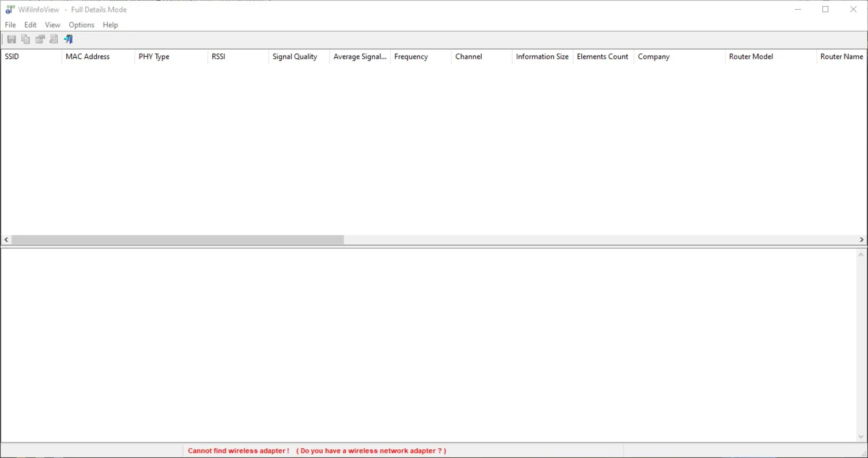
Task: Sort by the PHY Type column header
Action: (171, 57)
